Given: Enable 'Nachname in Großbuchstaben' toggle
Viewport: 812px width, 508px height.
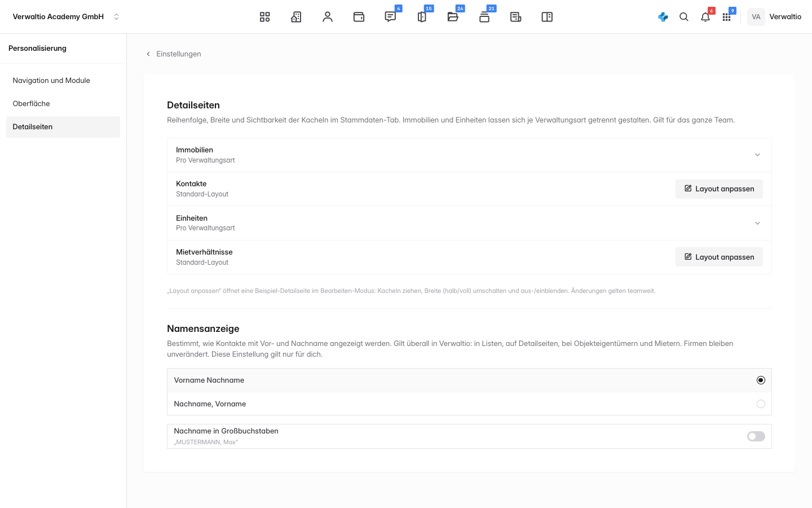Looking at the screenshot, I should (756, 436).
